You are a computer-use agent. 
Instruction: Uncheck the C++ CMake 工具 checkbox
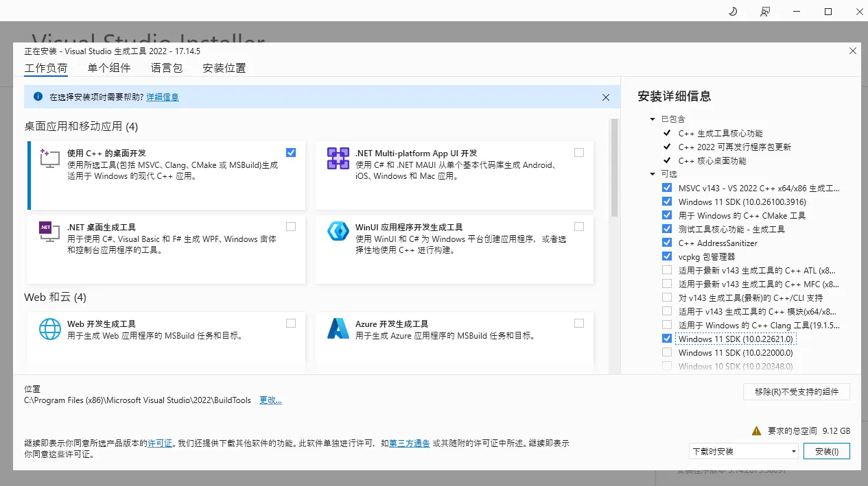pos(667,215)
